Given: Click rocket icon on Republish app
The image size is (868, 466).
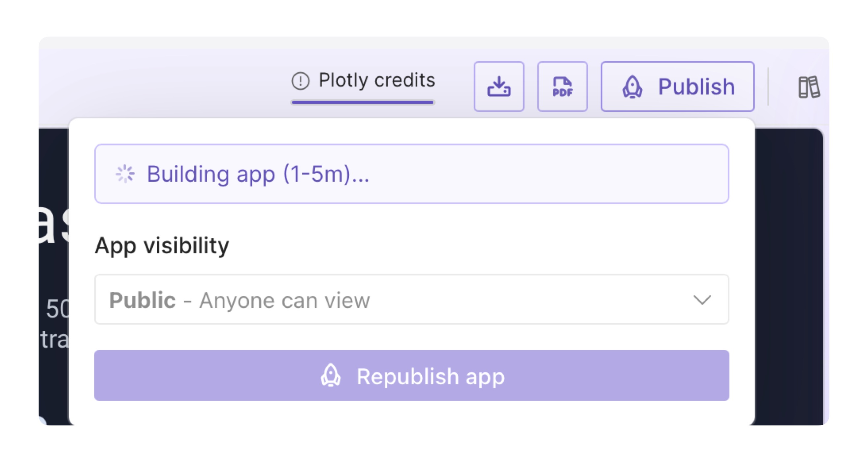Looking at the screenshot, I should pos(331,375).
